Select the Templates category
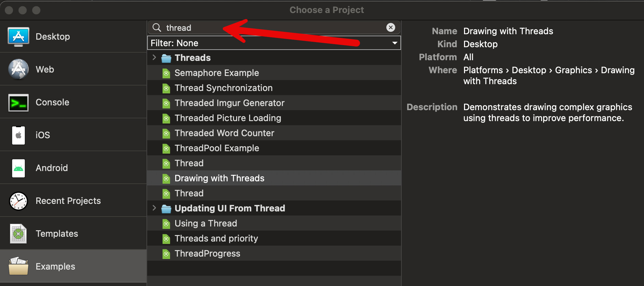This screenshot has width=644, height=286. click(x=57, y=234)
